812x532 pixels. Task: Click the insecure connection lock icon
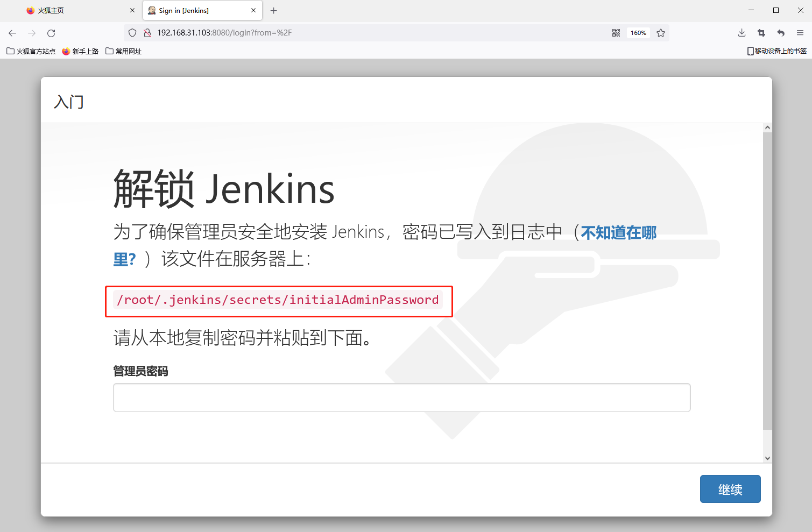point(147,32)
